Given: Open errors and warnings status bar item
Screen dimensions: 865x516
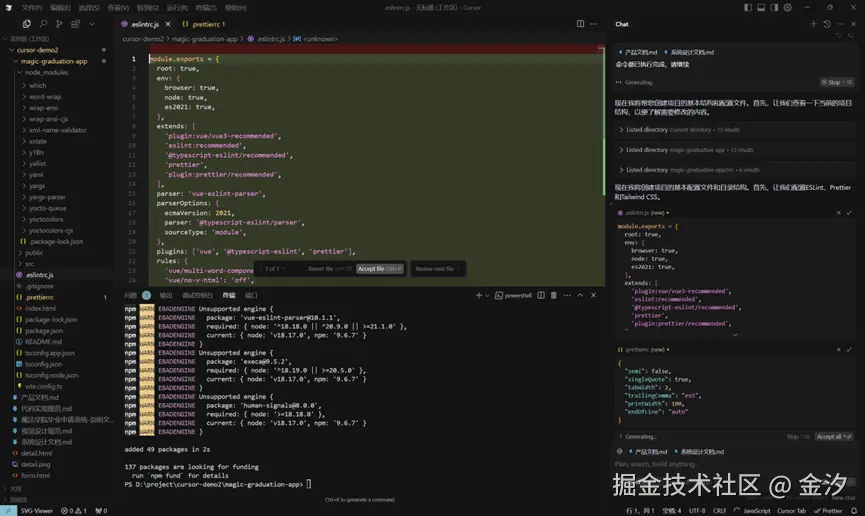Looking at the screenshot, I should click(73, 510).
